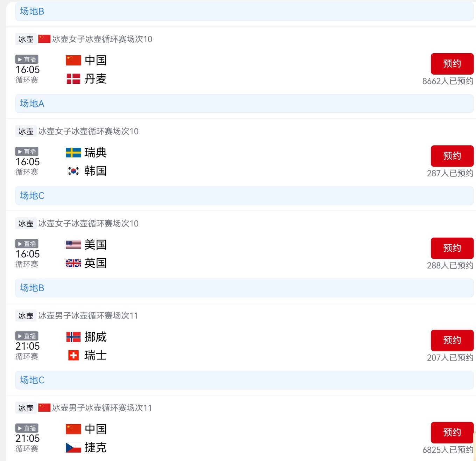
Task: Click the China flag beside 中国 versus 丹麦
Action: [x=73, y=60]
